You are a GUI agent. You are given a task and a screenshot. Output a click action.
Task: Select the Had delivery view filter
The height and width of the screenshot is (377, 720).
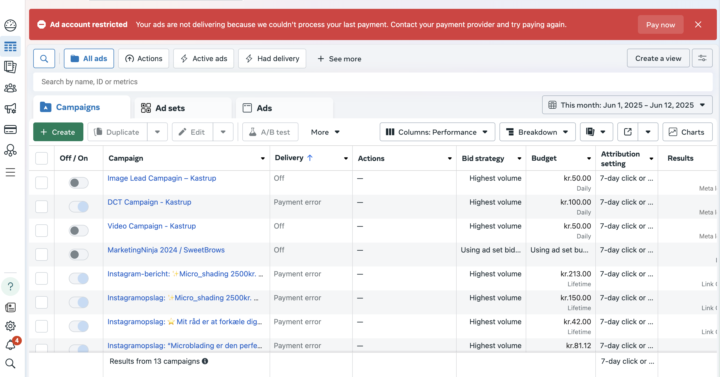click(x=272, y=59)
